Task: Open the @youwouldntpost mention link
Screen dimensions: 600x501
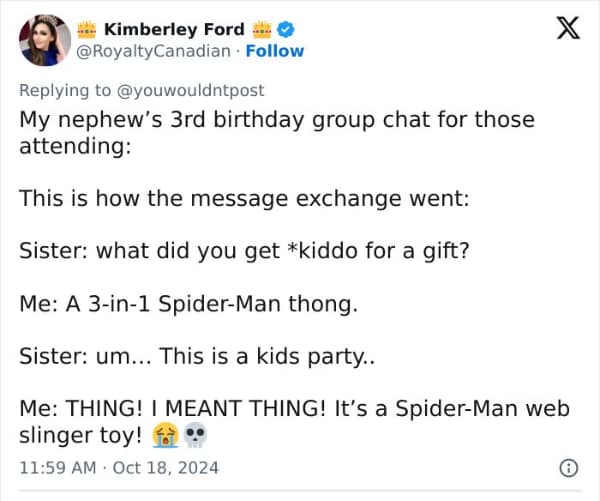Action: [190, 90]
